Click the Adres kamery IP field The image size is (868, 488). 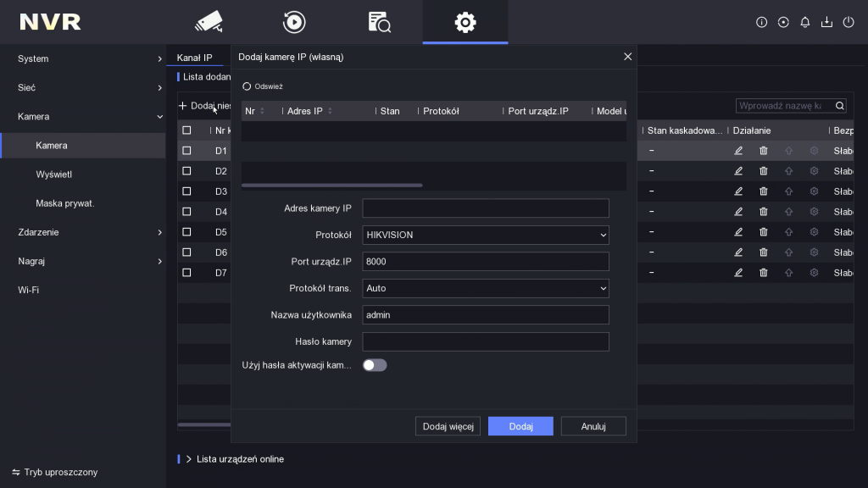pyautogui.click(x=486, y=208)
